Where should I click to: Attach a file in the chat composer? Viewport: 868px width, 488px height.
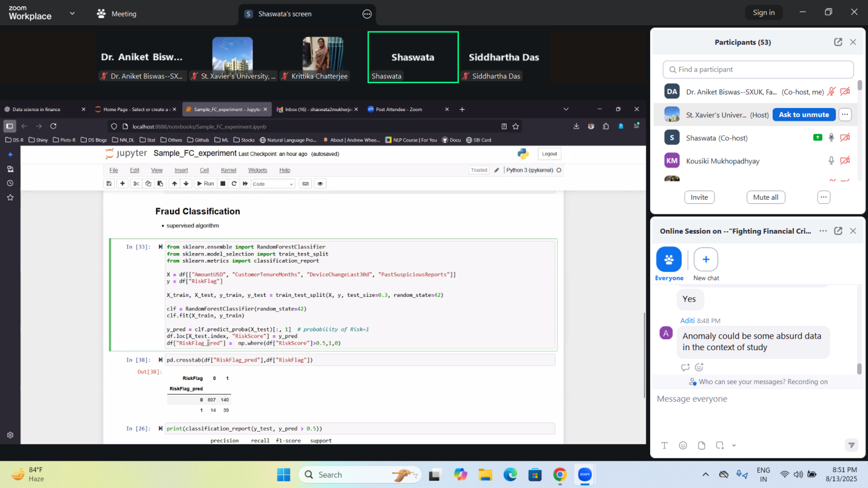point(702,446)
